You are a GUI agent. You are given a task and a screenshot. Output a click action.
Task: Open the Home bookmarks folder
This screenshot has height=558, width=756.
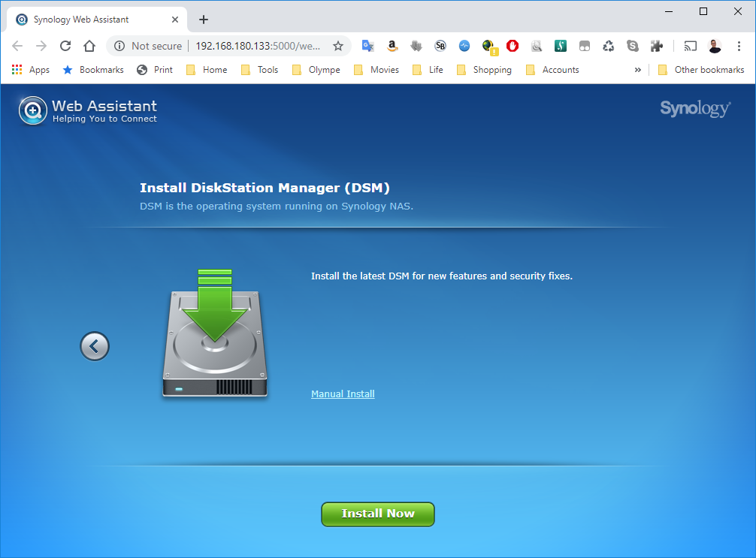tap(207, 69)
